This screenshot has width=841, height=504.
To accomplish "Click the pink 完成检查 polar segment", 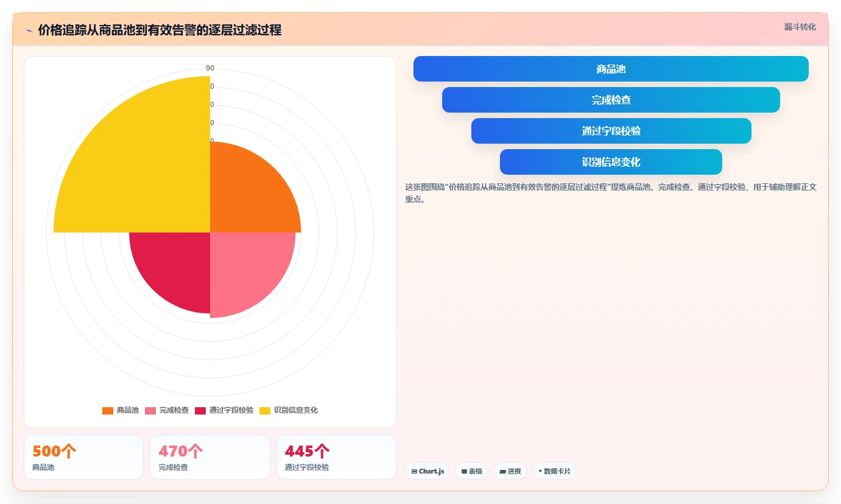I will pos(247,268).
